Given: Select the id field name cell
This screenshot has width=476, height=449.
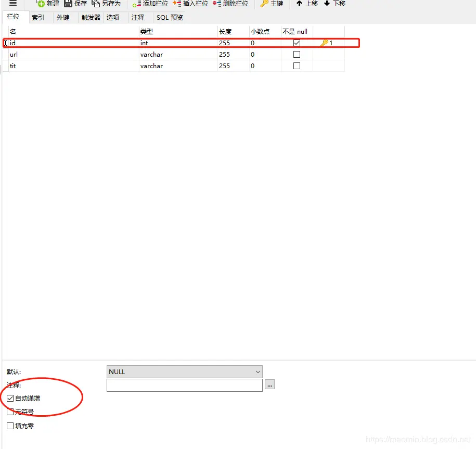Looking at the screenshot, I should (74, 43).
